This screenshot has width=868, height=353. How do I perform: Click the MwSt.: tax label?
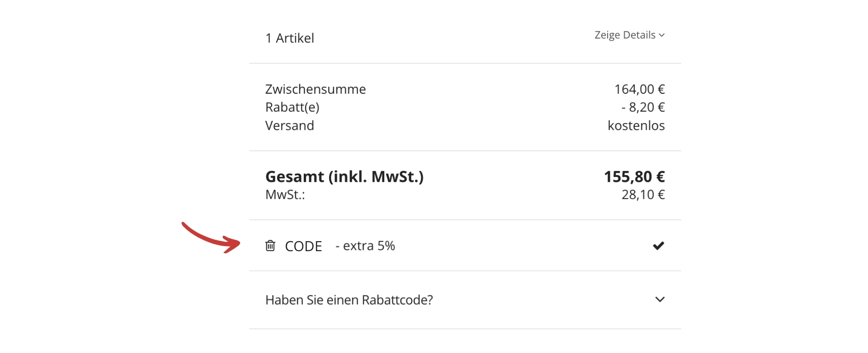[x=285, y=195]
